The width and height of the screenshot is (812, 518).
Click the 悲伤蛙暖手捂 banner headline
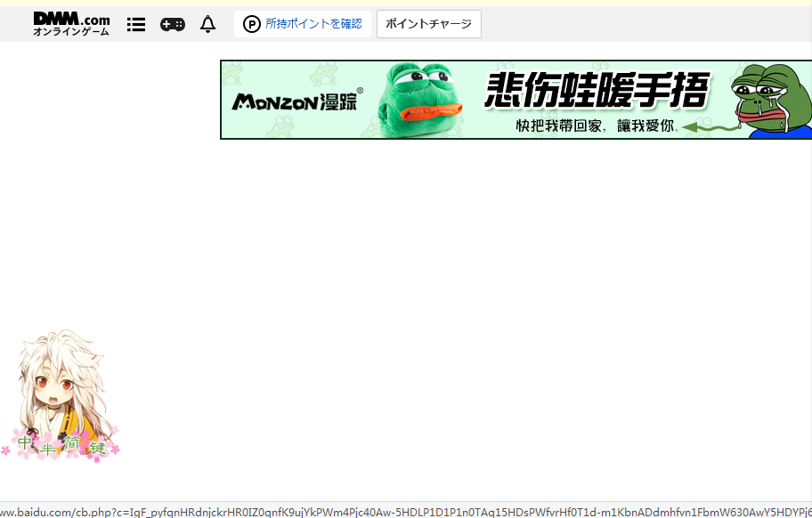click(x=597, y=91)
